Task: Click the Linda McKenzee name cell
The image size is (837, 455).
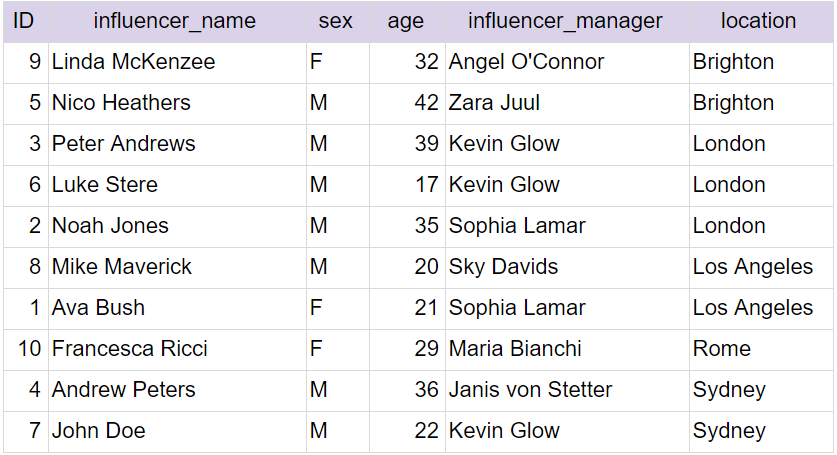Action: click(x=134, y=62)
